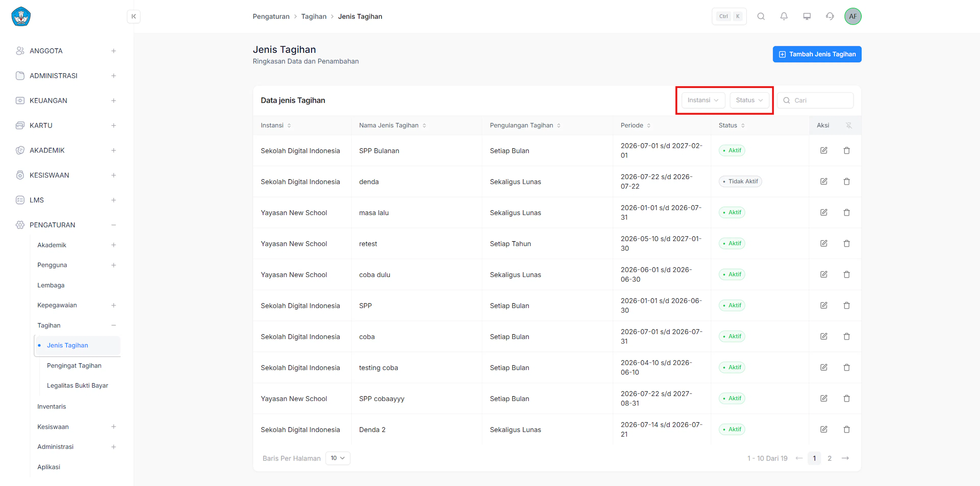Open Lembaga settings item
The width and height of the screenshot is (980, 486).
(x=51, y=285)
